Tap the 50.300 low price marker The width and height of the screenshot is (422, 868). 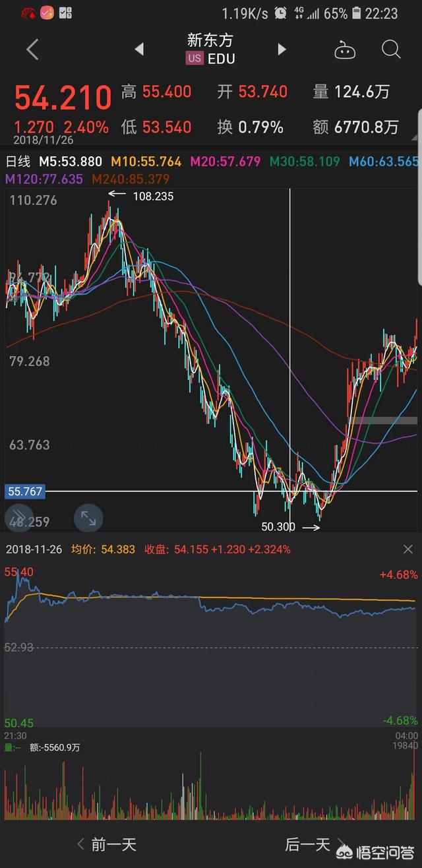click(x=278, y=527)
